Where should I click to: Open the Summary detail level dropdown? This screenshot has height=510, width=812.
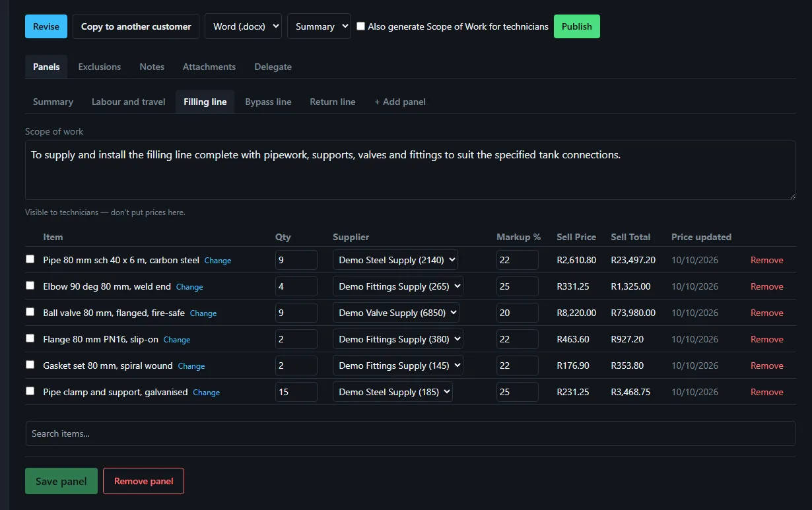[x=319, y=26]
